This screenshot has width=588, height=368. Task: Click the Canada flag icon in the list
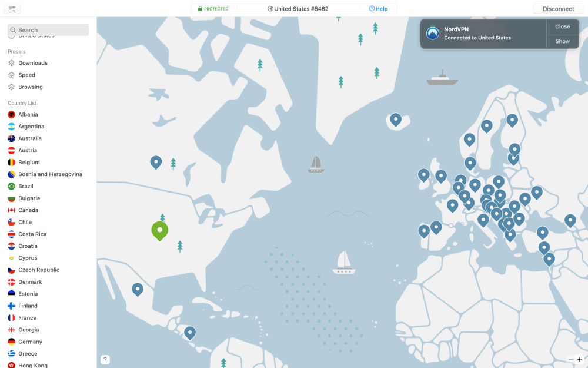pyautogui.click(x=11, y=210)
